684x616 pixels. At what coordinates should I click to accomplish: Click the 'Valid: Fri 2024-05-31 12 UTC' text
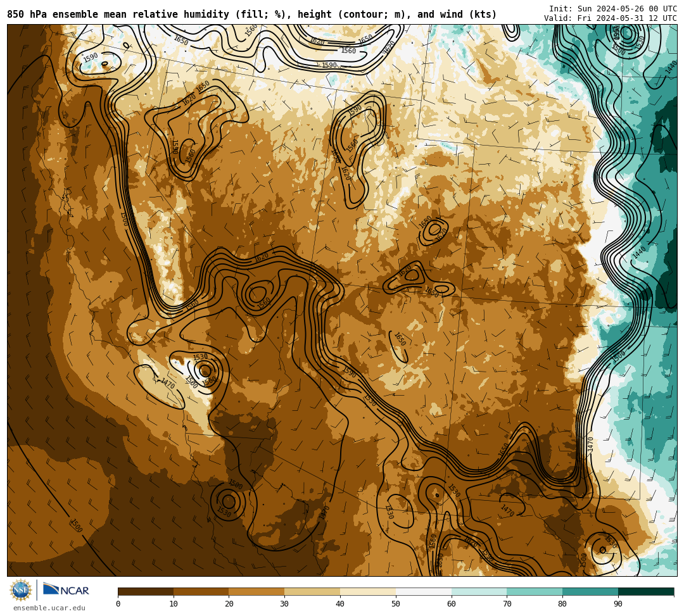click(611, 18)
